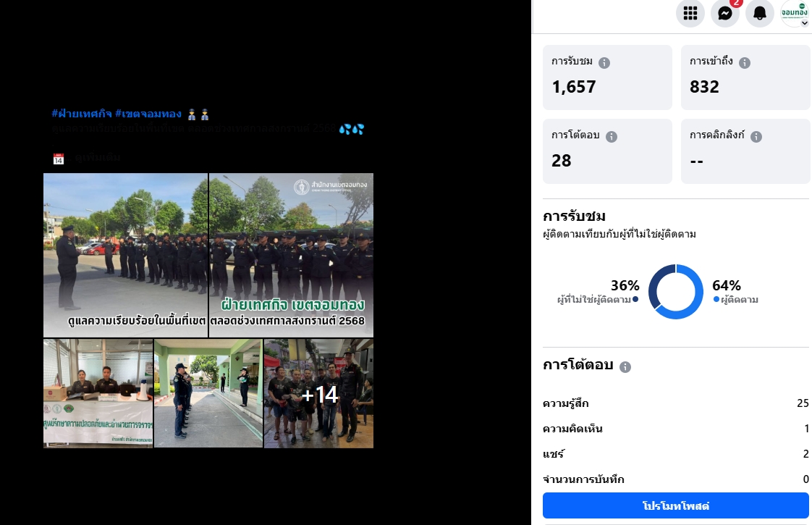Click the followers donut chart
Image resolution: width=812 pixels, height=525 pixels.
click(676, 292)
